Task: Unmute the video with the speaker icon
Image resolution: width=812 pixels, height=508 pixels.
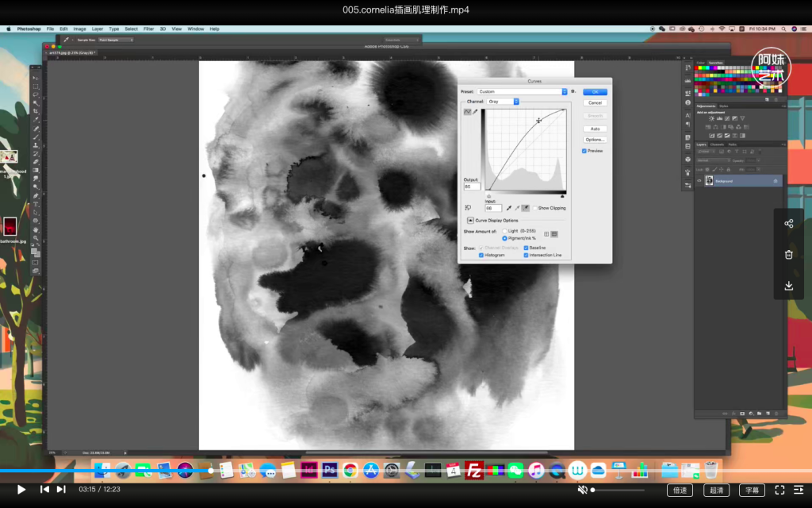Action: click(x=583, y=490)
